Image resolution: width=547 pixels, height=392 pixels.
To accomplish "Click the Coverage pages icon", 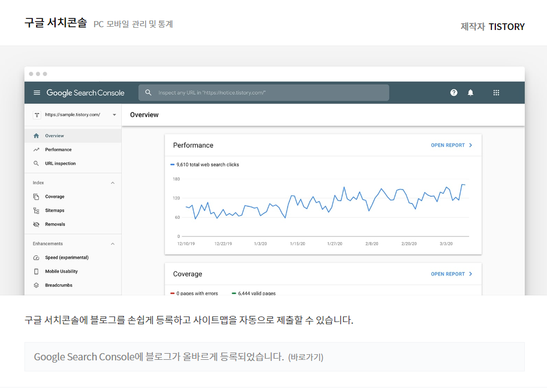I will point(36,197).
